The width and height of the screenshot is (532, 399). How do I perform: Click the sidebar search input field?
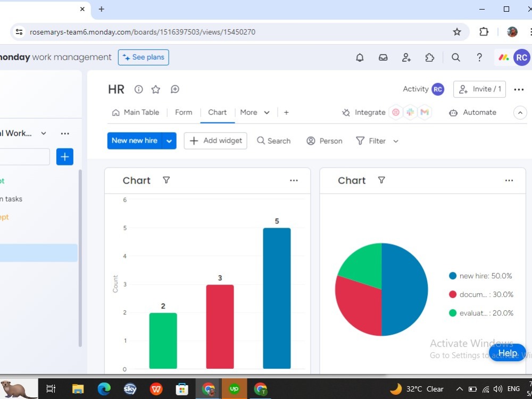[x=24, y=157]
